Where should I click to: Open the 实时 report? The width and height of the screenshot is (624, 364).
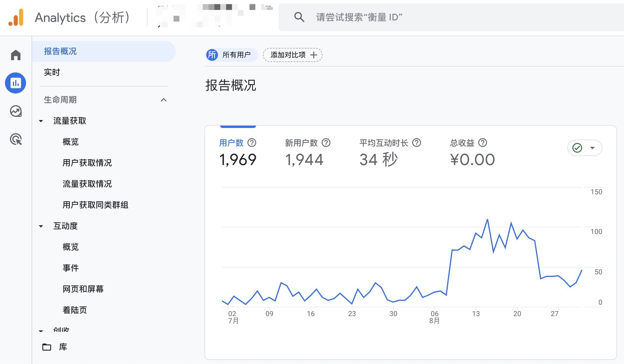pyautogui.click(x=52, y=72)
